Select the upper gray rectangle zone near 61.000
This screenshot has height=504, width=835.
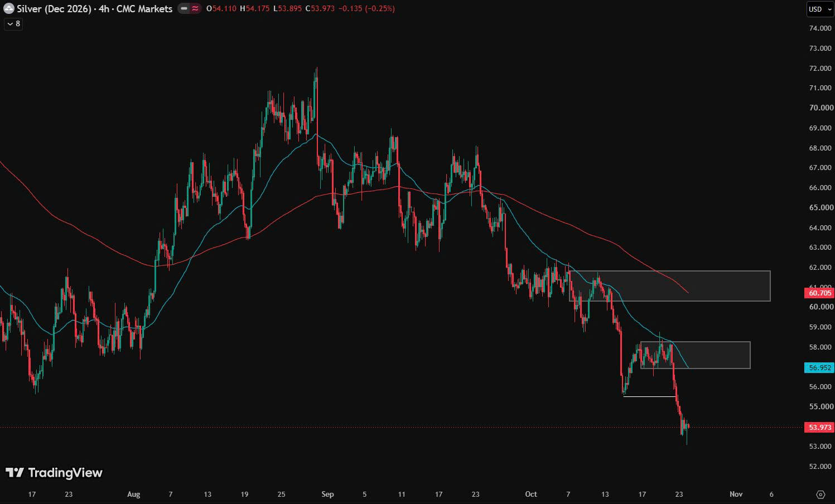pyautogui.click(x=669, y=286)
